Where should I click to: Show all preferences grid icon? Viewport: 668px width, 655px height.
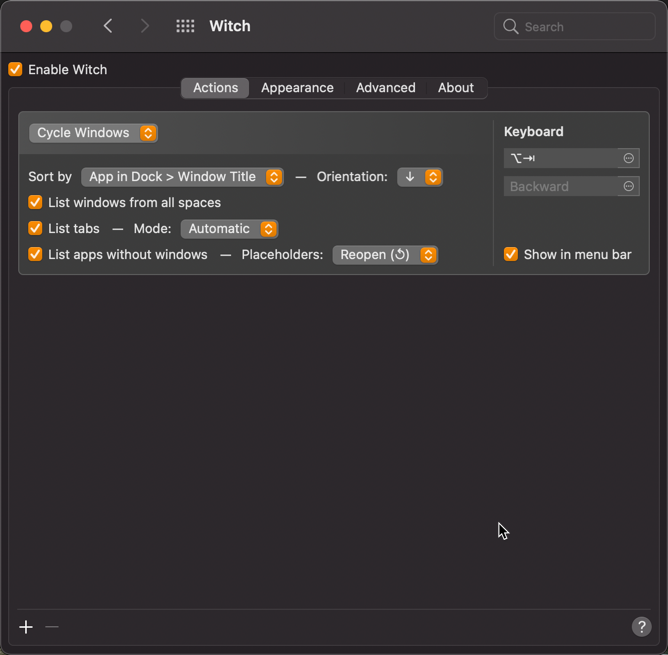coord(185,26)
